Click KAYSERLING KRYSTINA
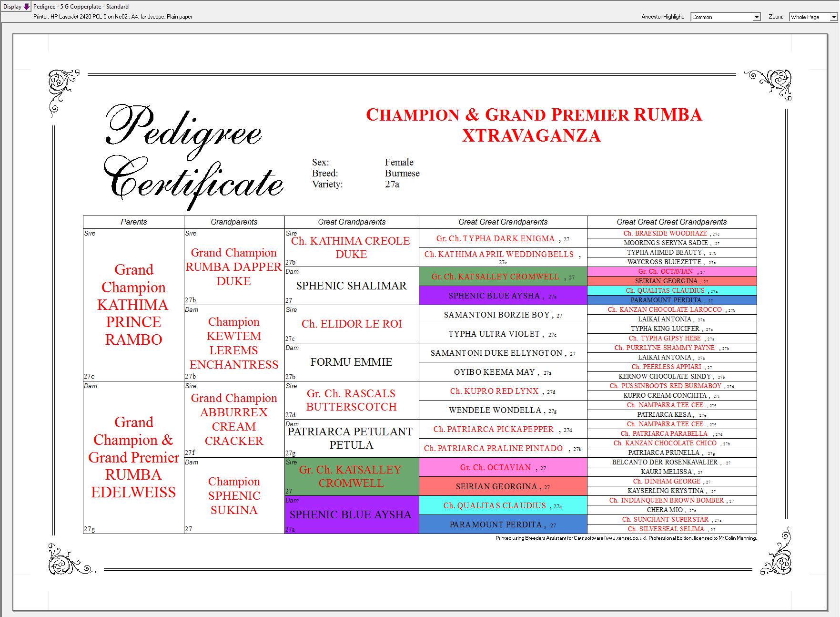 [x=672, y=491]
